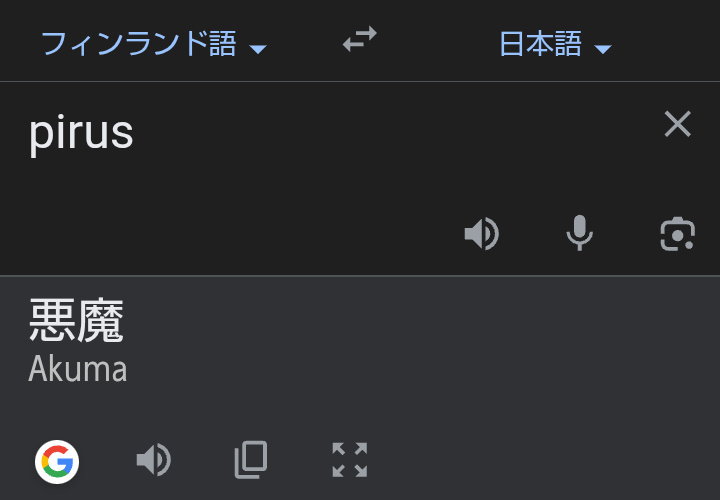Image resolution: width=720 pixels, height=500 pixels.
Task: Click blank area left of source speaker
Action: [250, 234]
